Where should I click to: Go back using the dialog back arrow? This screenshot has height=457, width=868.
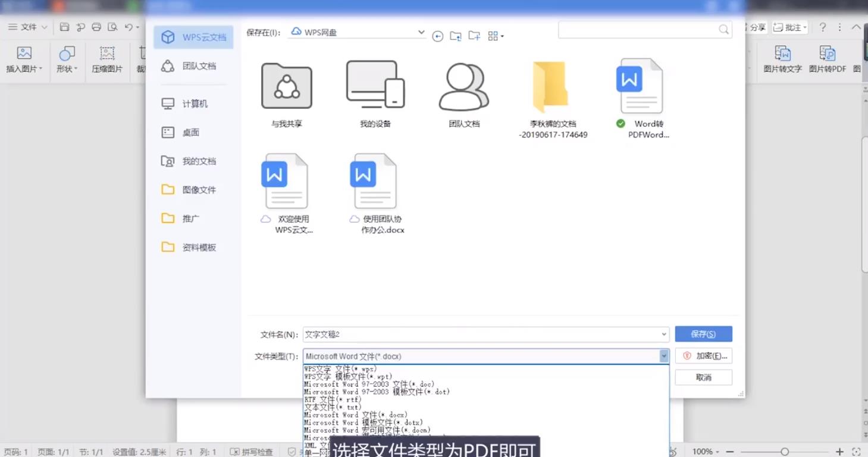point(438,36)
